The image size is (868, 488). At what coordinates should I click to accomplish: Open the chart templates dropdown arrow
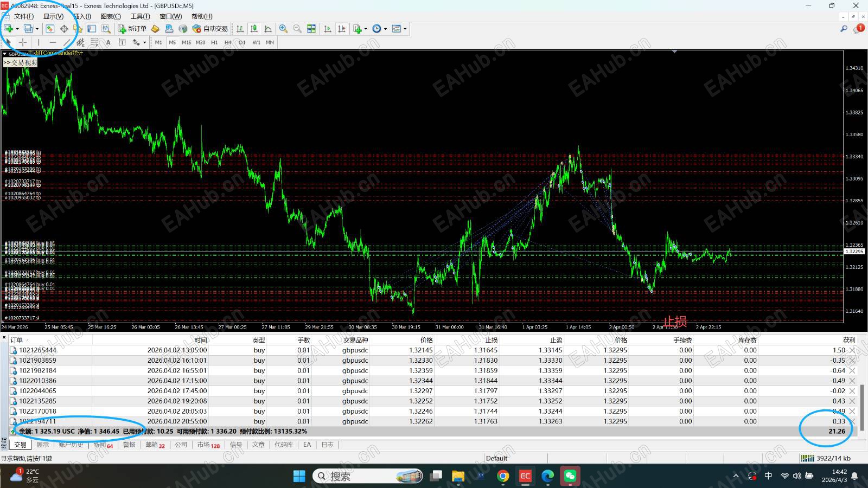(405, 29)
